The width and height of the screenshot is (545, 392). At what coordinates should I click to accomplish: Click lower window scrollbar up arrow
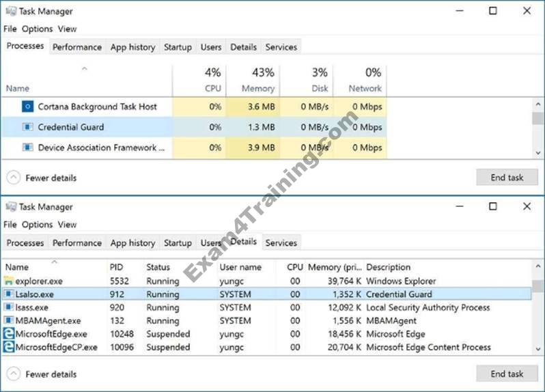[x=538, y=266]
